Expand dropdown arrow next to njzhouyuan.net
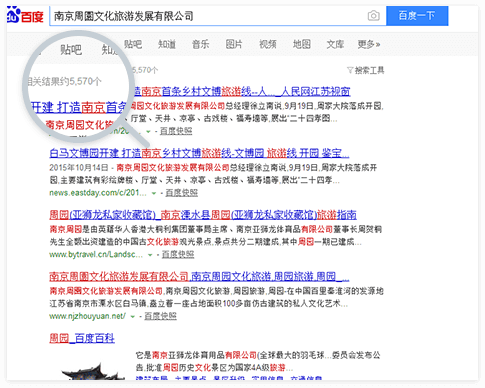 point(132,316)
